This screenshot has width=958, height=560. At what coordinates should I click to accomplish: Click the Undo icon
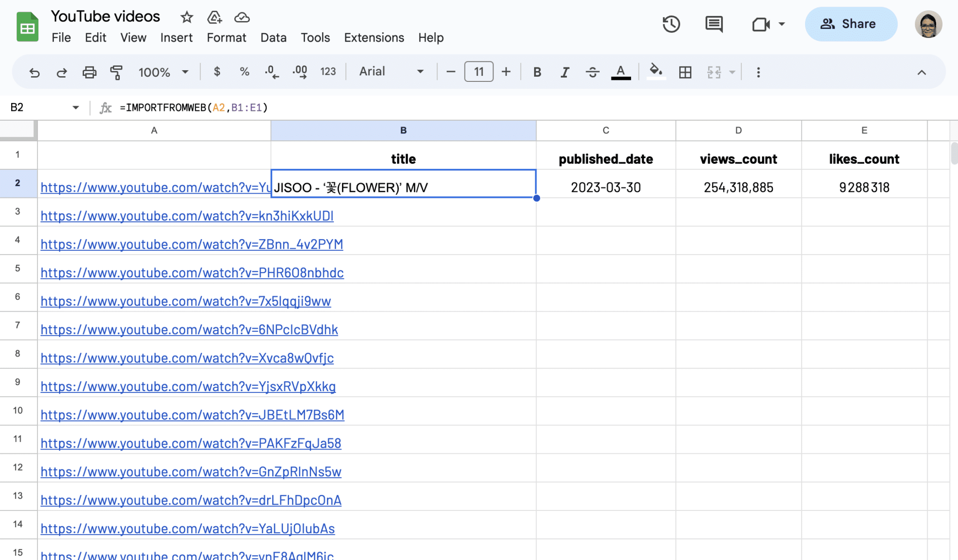tap(34, 72)
